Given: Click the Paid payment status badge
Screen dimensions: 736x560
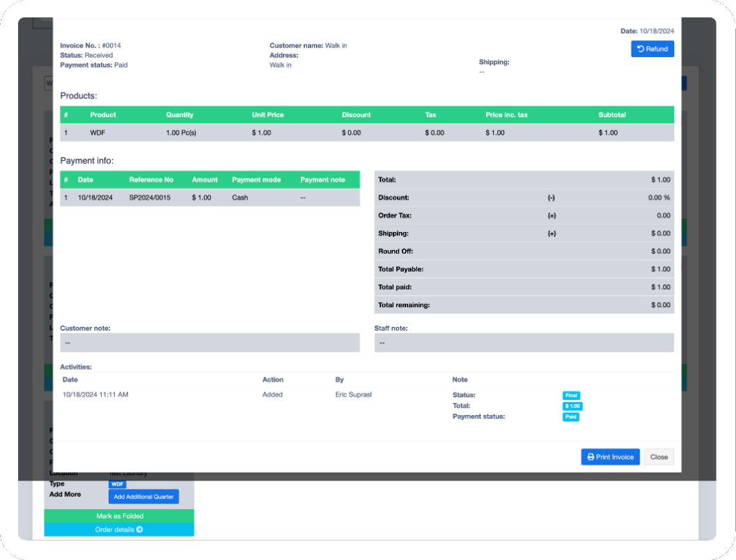Looking at the screenshot, I should [571, 417].
